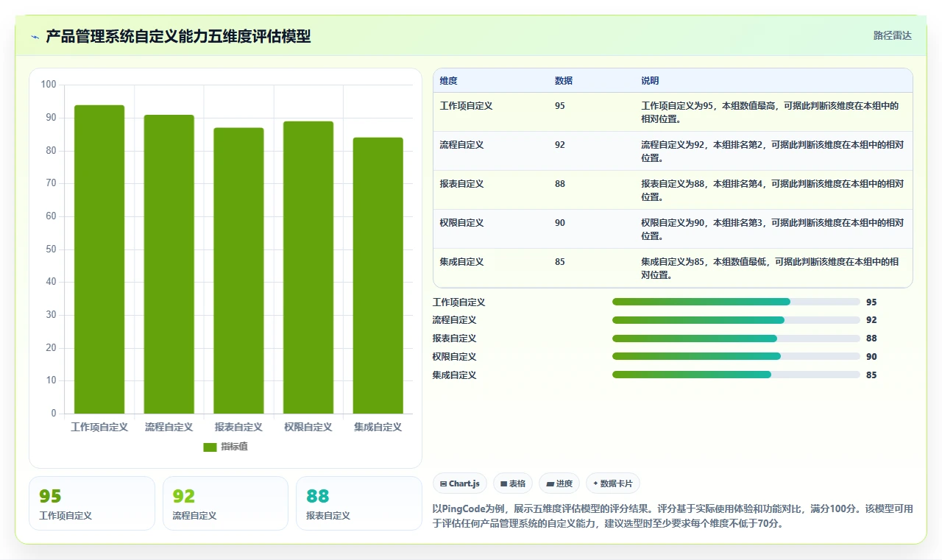
Task: Click description stating 本组排名第4
Action: click(773, 191)
